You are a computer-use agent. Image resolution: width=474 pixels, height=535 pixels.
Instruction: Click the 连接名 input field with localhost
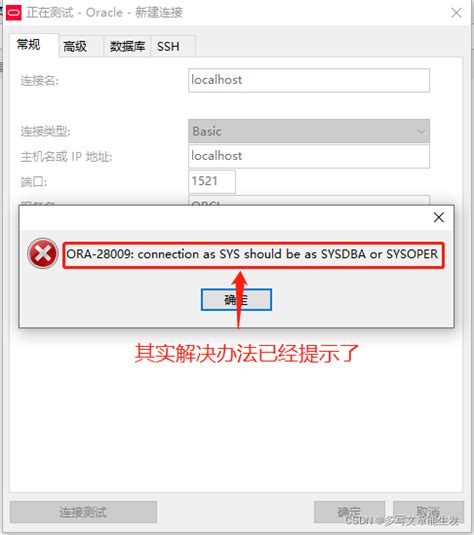[x=309, y=80]
